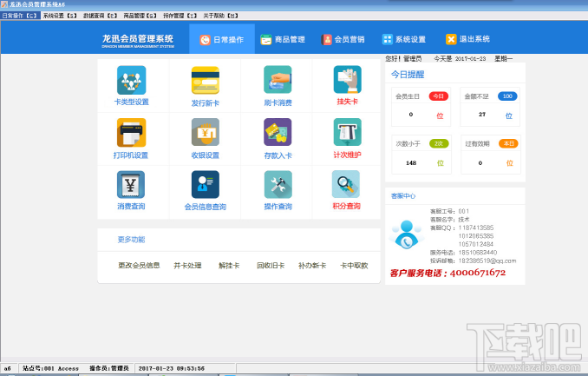Click the 回收旧卡 link
The width and height of the screenshot is (588, 376).
click(271, 266)
